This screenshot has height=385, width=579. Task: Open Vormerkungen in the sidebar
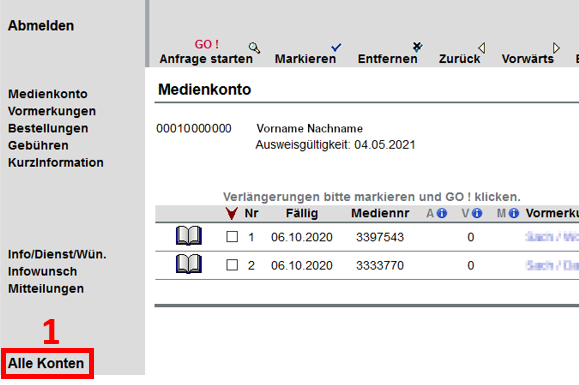52,111
